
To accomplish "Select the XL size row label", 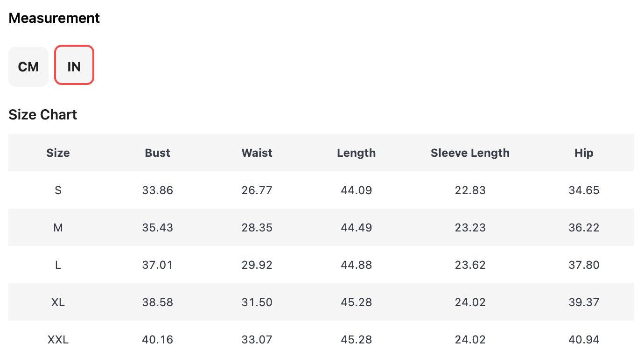I will pos(58,302).
